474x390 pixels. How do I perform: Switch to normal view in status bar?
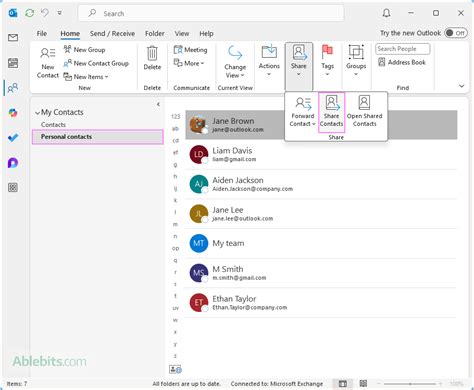tap(343, 384)
